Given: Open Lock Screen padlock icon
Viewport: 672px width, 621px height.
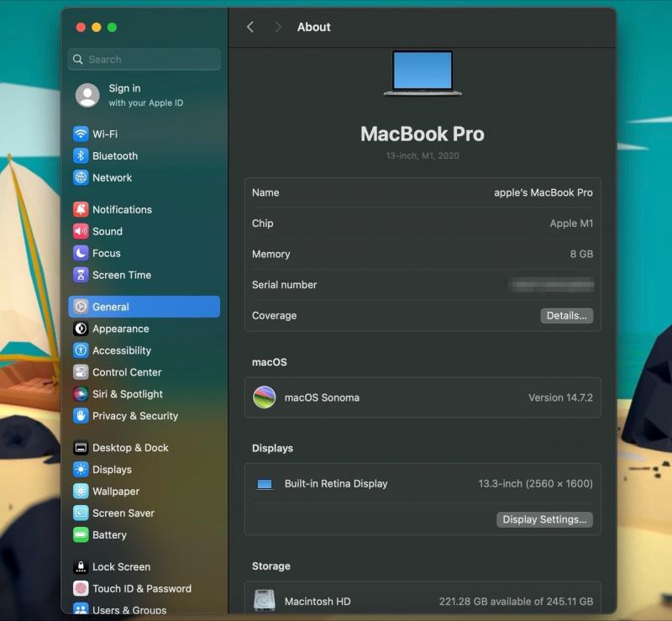Looking at the screenshot, I should pyautogui.click(x=81, y=566).
